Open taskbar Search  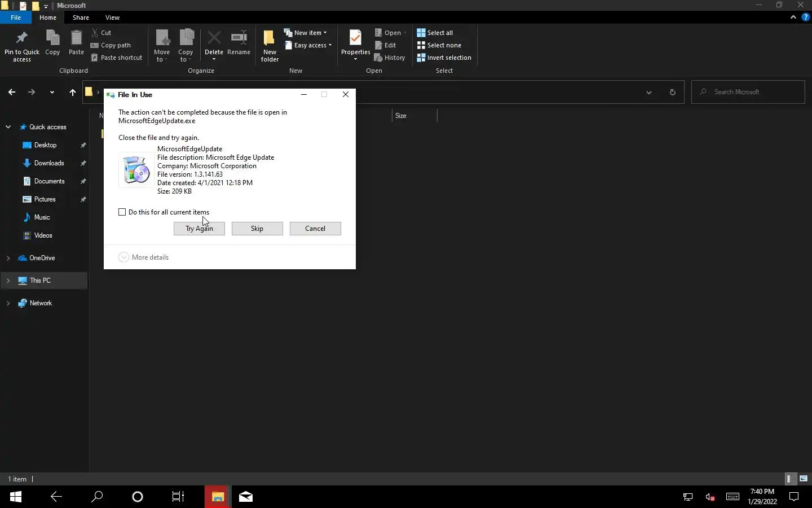(x=97, y=497)
